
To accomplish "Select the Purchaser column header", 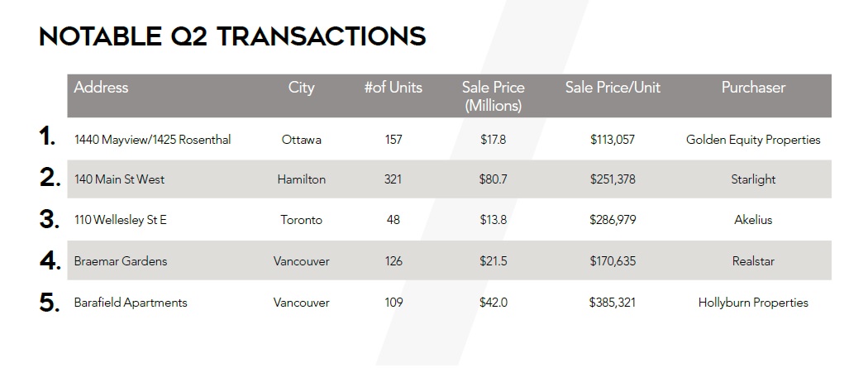I will (x=753, y=88).
